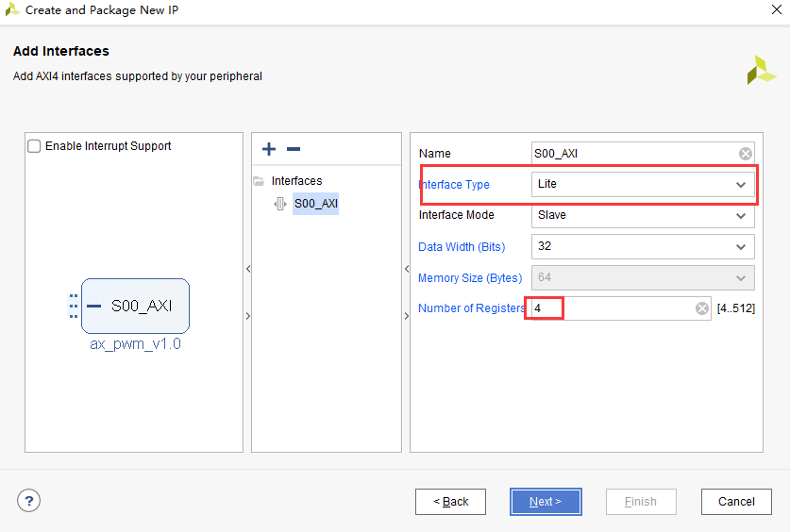The width and height of the screenshot is (790, 532).
Task: Clear the Name field using its X icon
Action: click(x=746, y=154)
